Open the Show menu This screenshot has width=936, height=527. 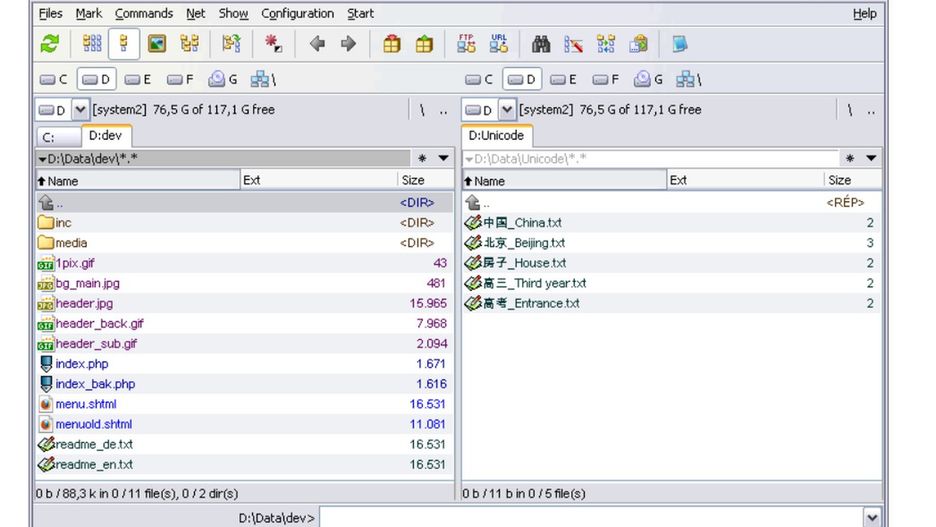click(233, 13)
